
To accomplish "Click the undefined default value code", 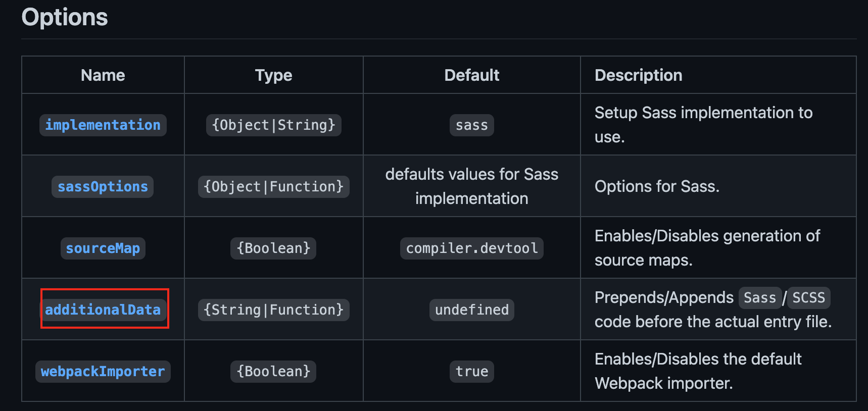I will (471, 310).
